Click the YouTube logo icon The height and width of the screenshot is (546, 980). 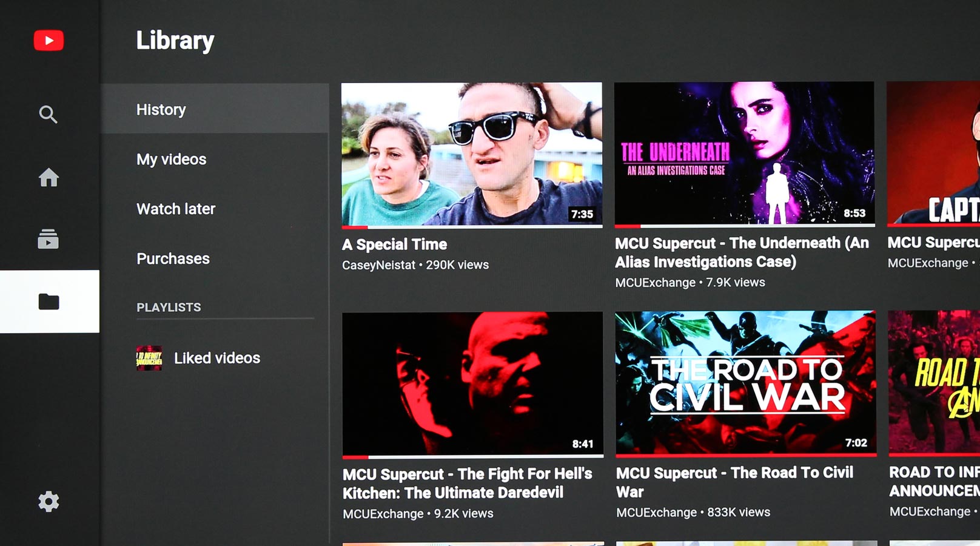point(49,41)
